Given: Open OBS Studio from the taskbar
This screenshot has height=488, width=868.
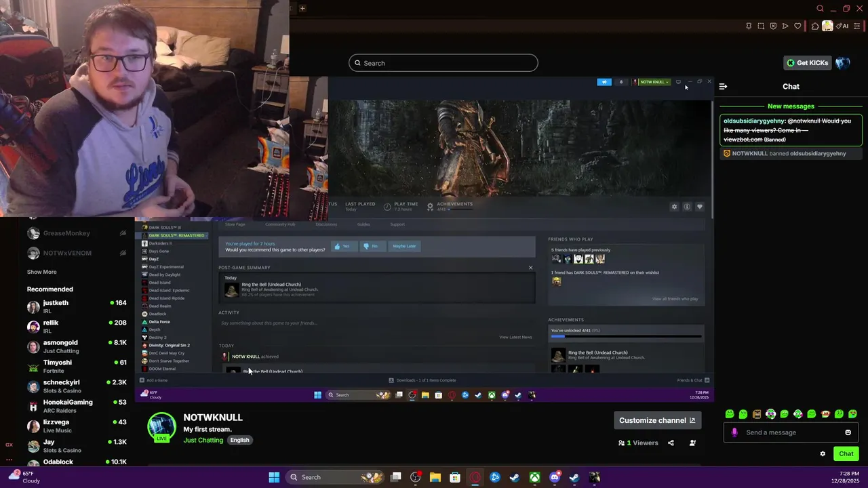Looking at the screenshot, I should pyautogui.click(x=416, y=477).
